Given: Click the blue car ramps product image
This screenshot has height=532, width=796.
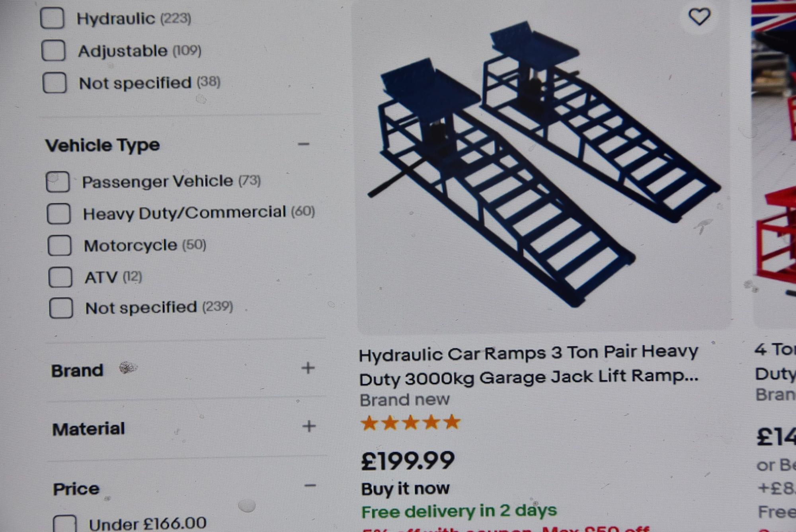Looking at the screenshot, I should coord(544,165).
